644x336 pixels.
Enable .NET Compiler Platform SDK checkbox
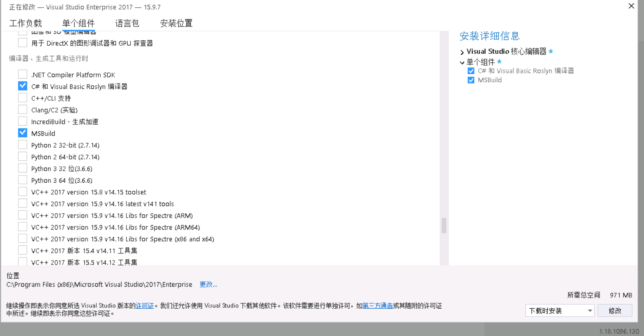pos(23,75)
